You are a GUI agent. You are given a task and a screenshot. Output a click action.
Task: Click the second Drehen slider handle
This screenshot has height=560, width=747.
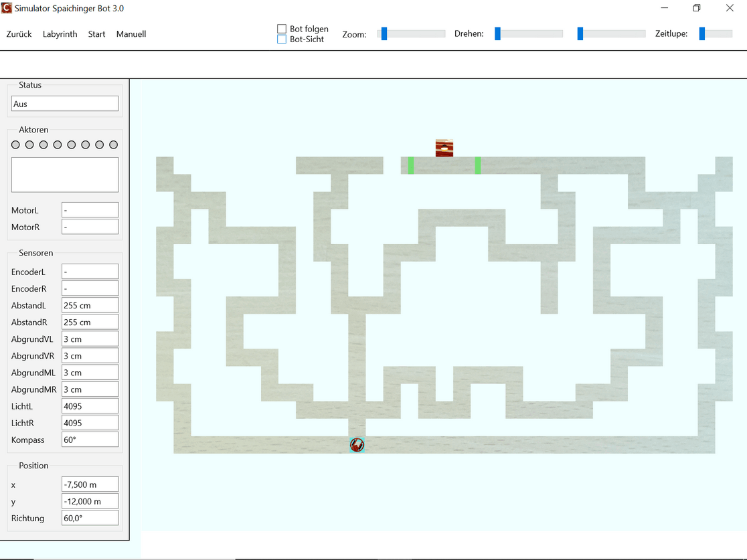pos(580,33)
